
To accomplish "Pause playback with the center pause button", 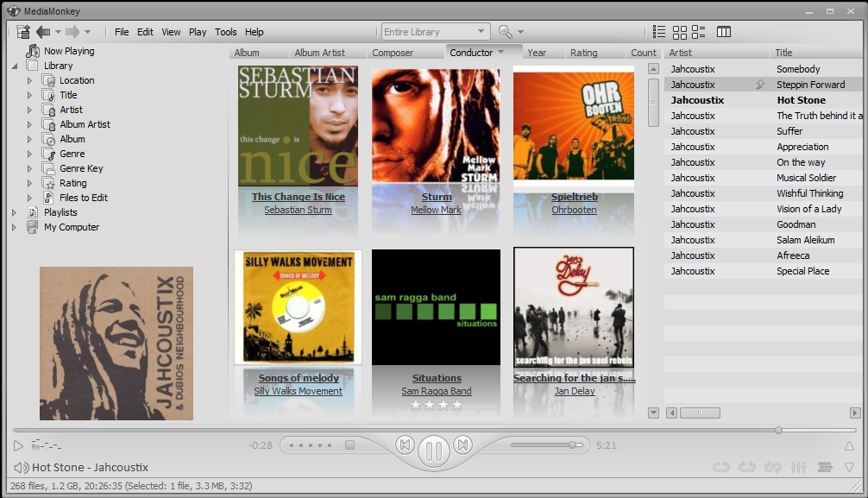I will click(434, 450).
